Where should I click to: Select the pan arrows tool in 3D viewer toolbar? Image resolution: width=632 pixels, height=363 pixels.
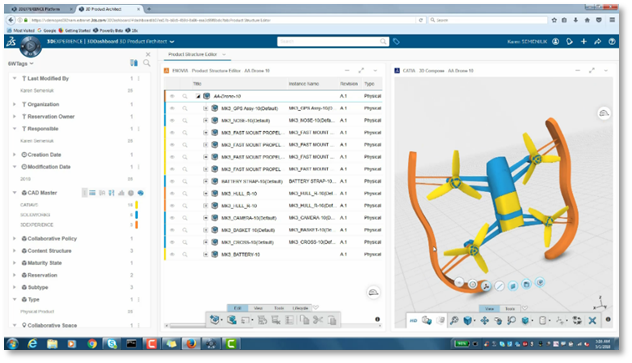coord(484,321)
